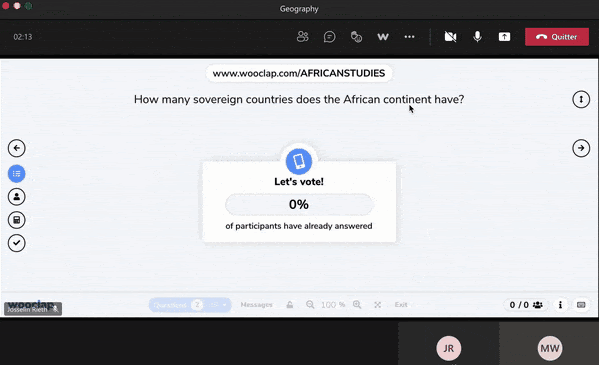Open the Questions dropdown in the bottom bar
The width and height of the screenshot is (600, 365).
tap(190, 305)
